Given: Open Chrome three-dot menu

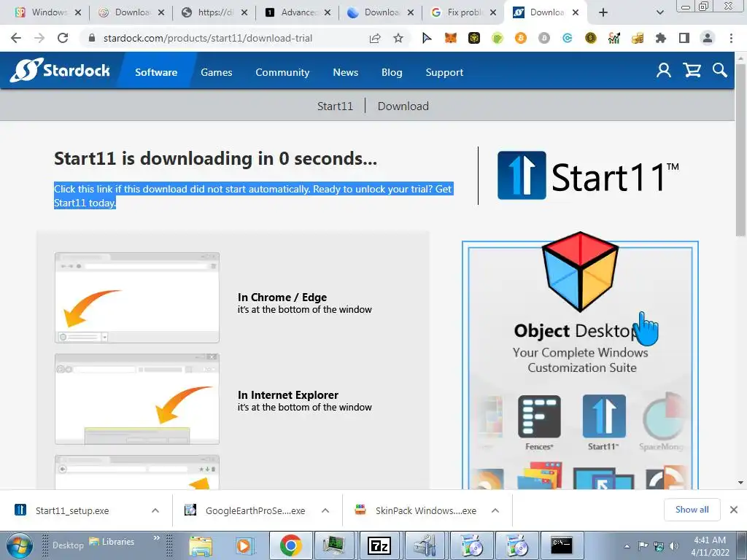Looking at the screenshot, I should click(731, 38).
